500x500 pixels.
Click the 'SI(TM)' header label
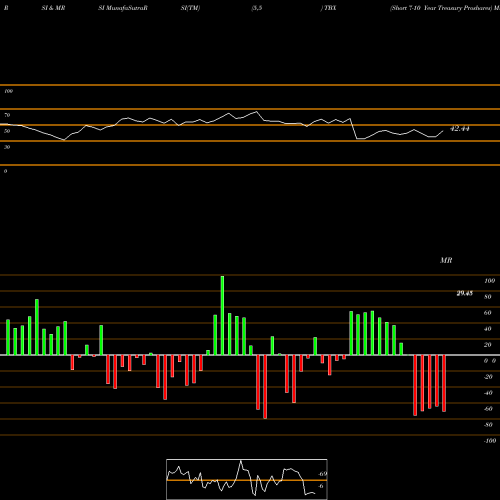(x=190, y=8)
